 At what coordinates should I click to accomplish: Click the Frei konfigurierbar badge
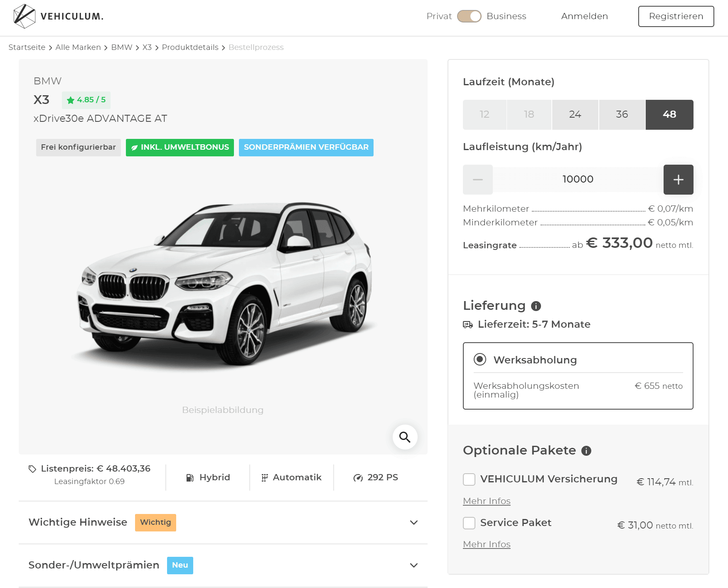click(79, 148)
